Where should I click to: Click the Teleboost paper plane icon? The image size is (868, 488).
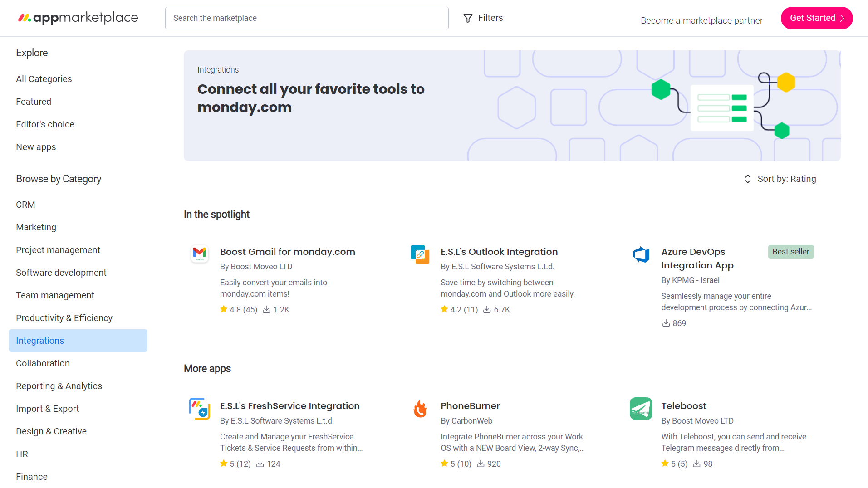[641, 409]
